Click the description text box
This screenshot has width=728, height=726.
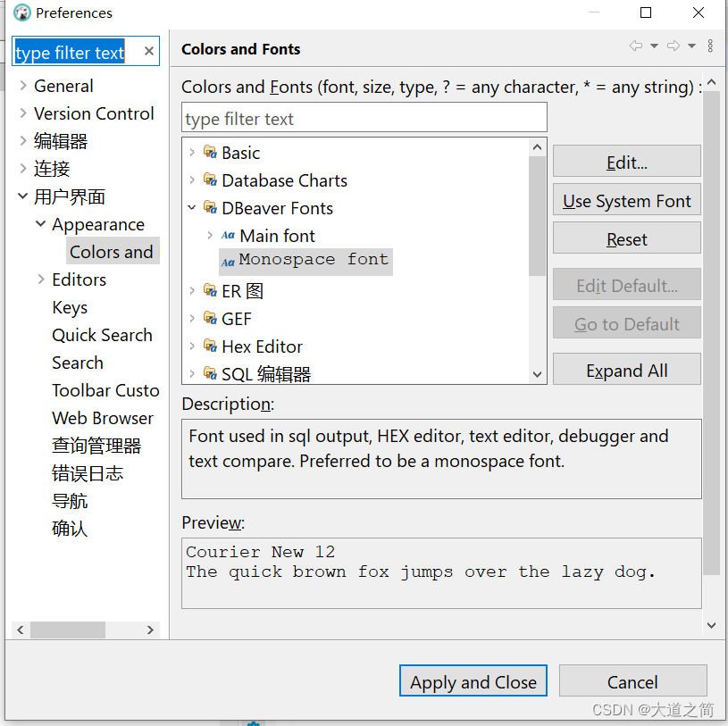click(x=441, y=459)
